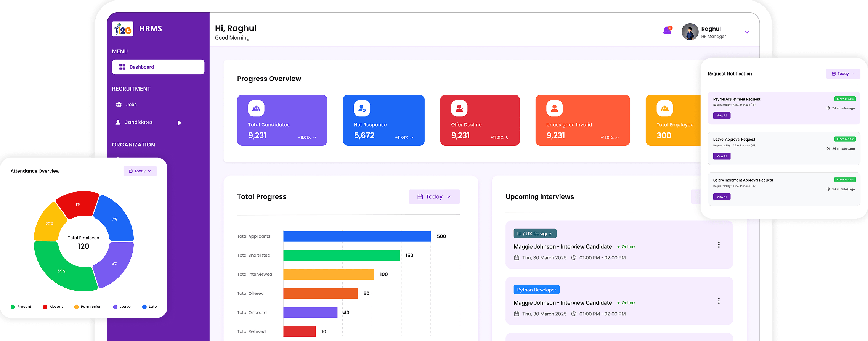This screenshot has height=341, width=868.
Task: Click Raghul's profile avatar
Action: [690, 32]
